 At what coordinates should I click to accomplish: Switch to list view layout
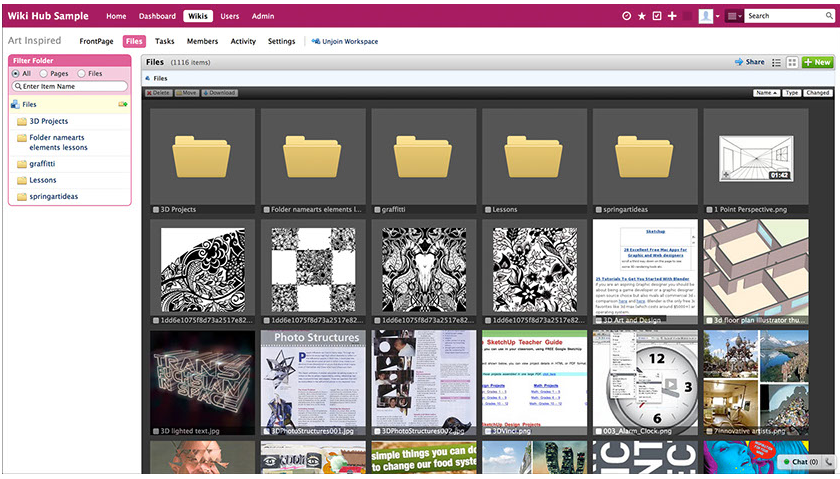point(777,62)
